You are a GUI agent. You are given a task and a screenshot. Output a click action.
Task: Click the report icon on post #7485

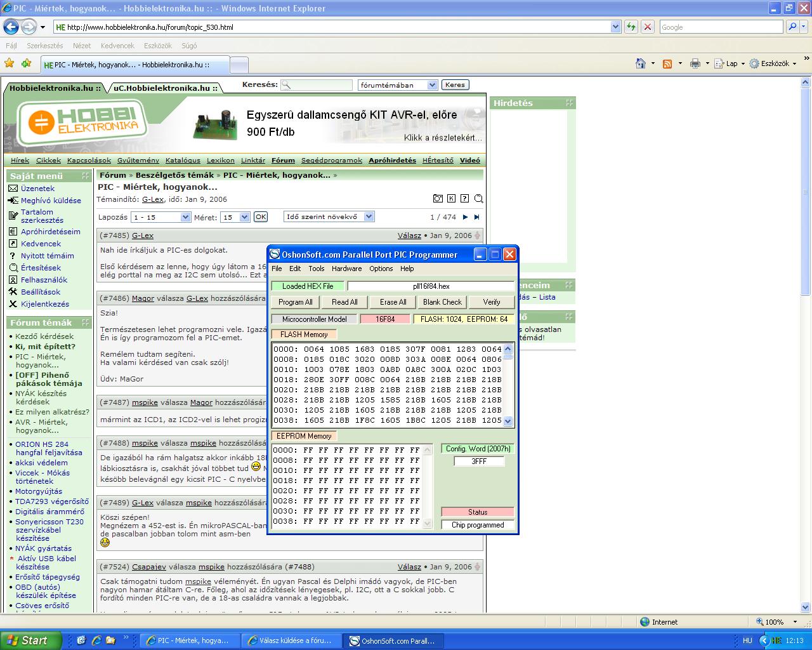(x=478, y=235)
